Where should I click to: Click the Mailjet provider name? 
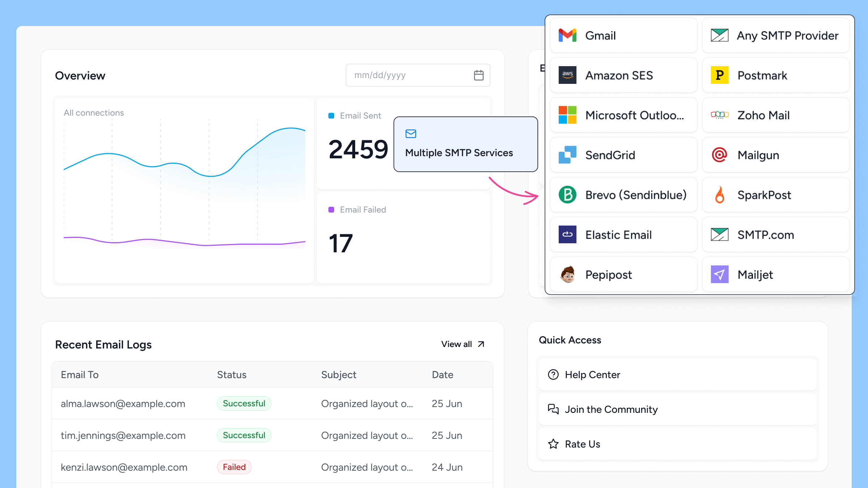click(755, 275)
